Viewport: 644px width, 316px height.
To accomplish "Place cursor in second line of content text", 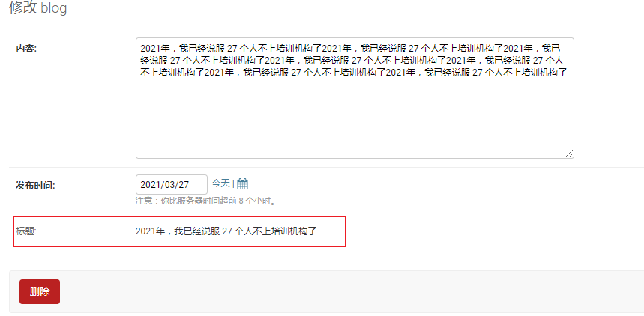I will click(352, 61).
